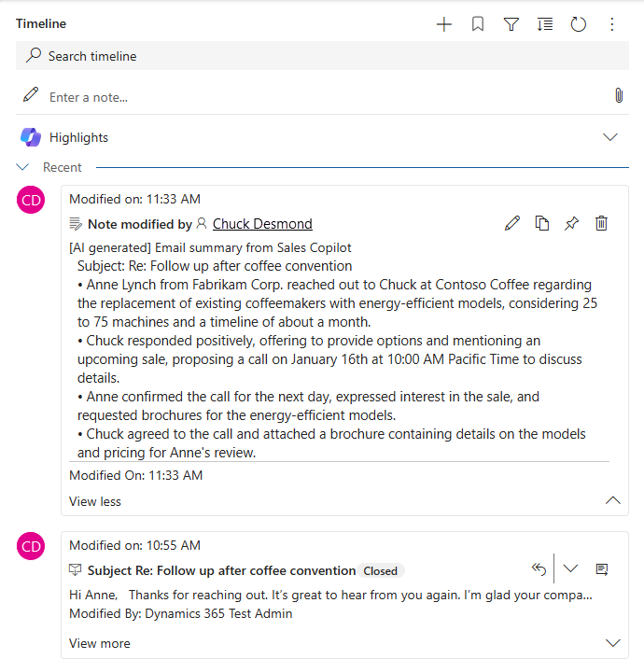
Task: Open the timeline filter funnel
Action: click(511, 24)
